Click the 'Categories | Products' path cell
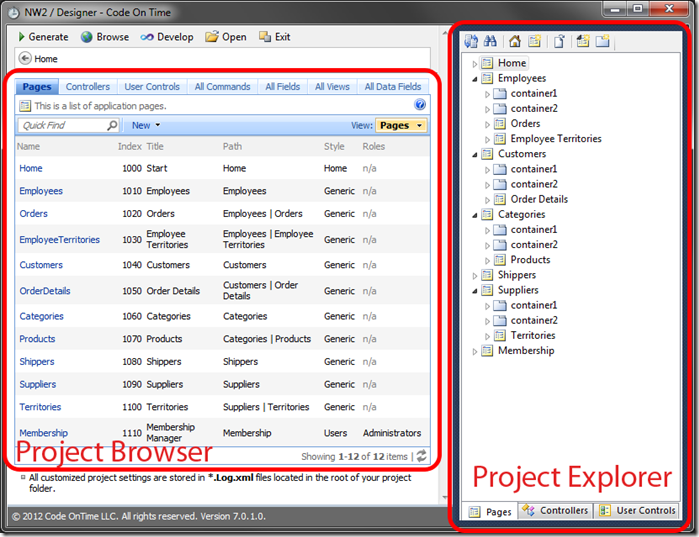Image resolution: width=699 pixels, height=537 pixels. coord(267,339)
